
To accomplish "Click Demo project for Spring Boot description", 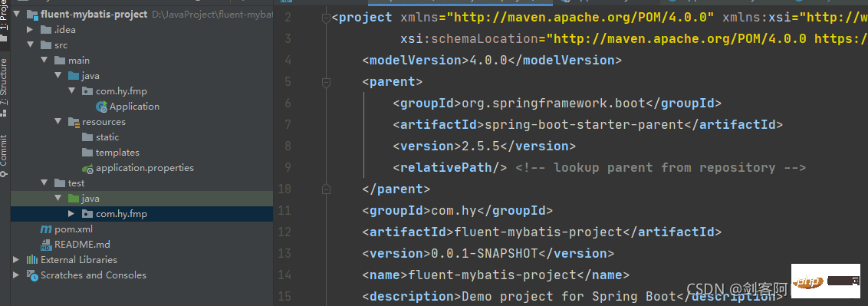I will pyautogui.click(x=568, y=296).
